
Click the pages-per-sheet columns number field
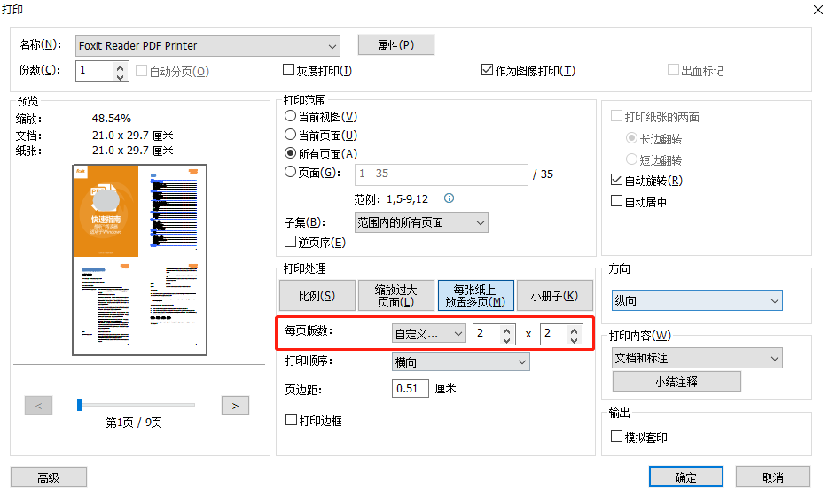[487, 335]
